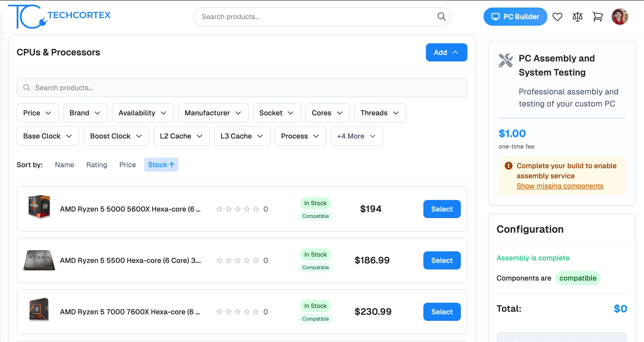
Task: Open the Ryzen 5 7600X product thumbnail
Action: [39, 310]
